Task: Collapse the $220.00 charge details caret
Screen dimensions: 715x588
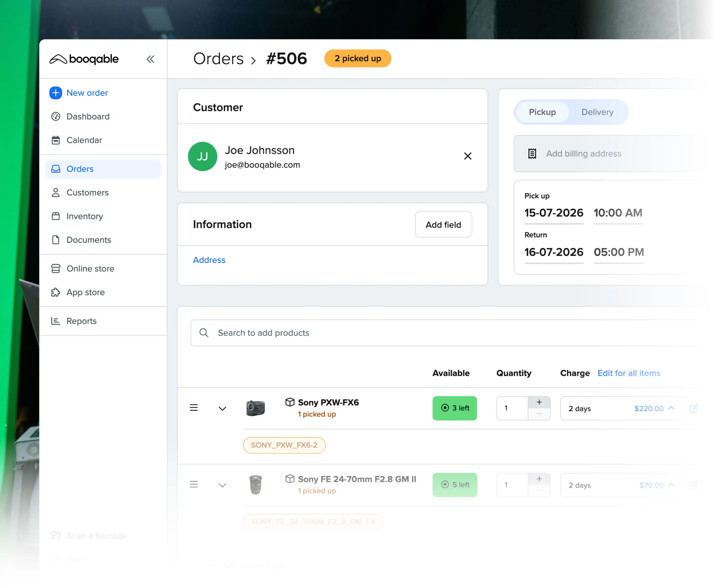Action: point(671,408)
